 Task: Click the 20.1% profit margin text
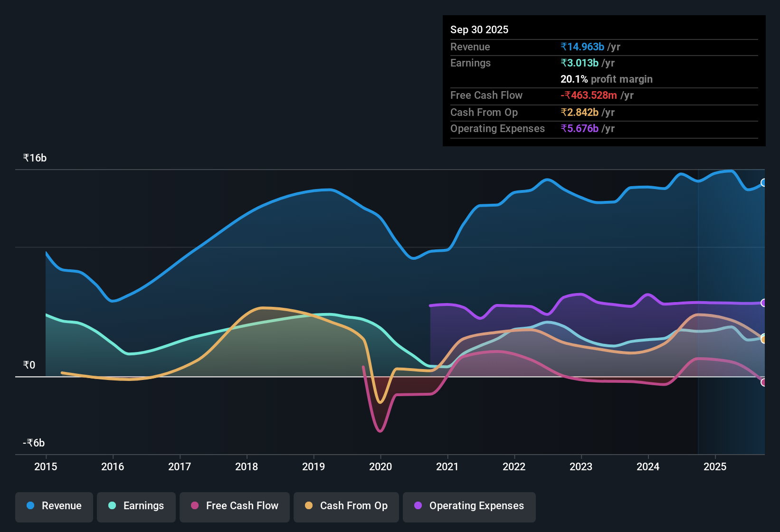coord(606,79)
